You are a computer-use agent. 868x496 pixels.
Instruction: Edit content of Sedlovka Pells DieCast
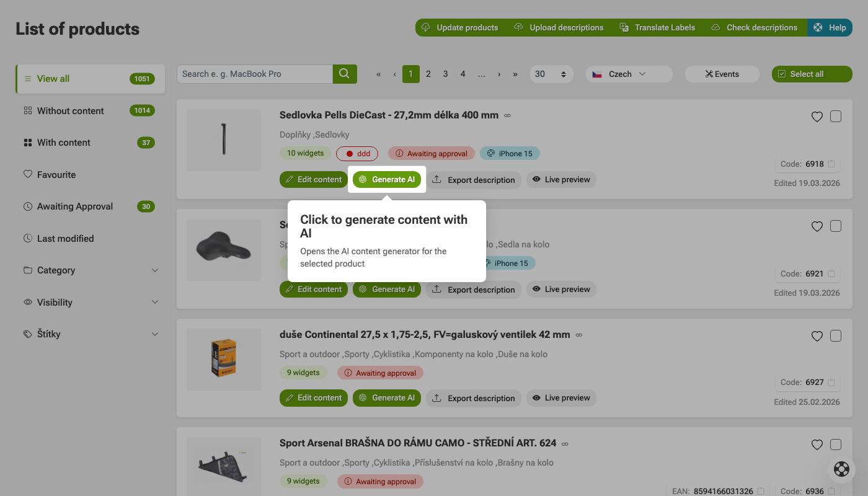pos(314,180)
